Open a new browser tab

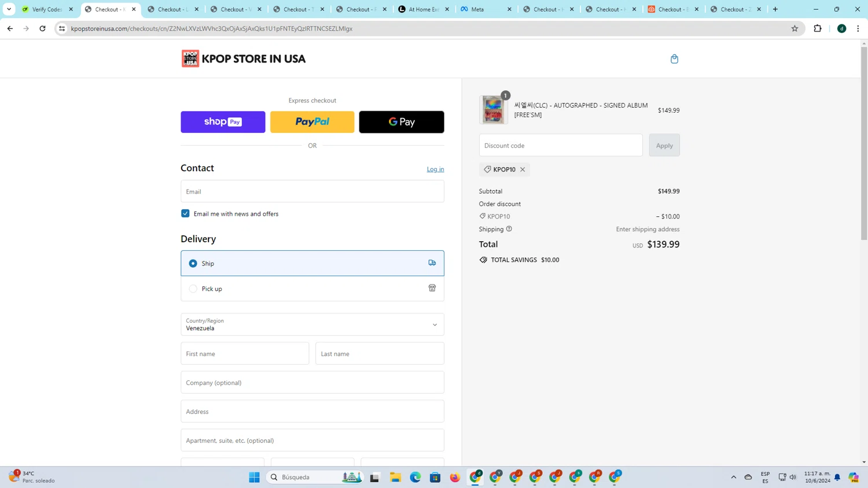pos(775,9)
